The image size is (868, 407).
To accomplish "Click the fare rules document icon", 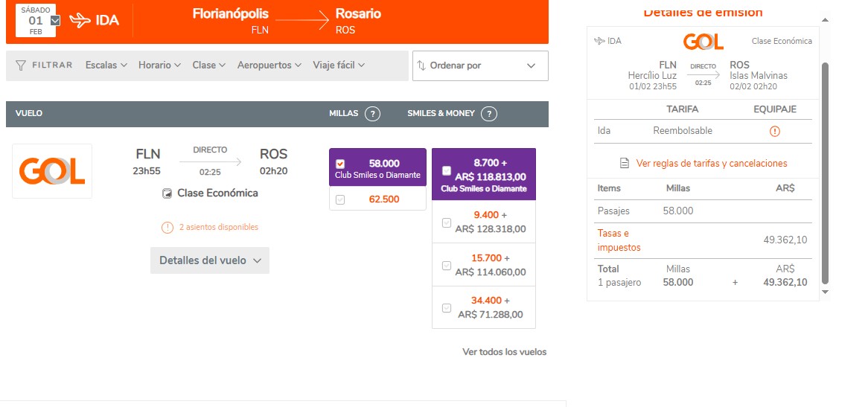I will (625, 163).
